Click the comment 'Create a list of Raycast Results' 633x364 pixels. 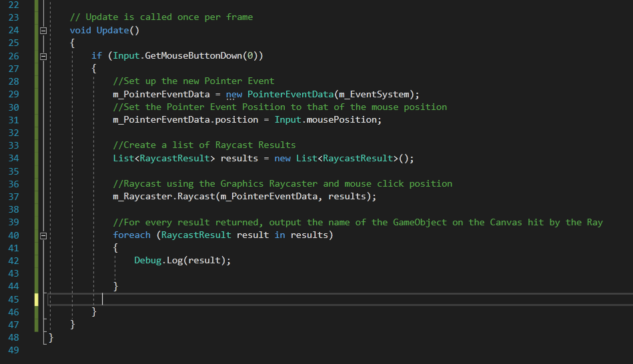point(204,145)
